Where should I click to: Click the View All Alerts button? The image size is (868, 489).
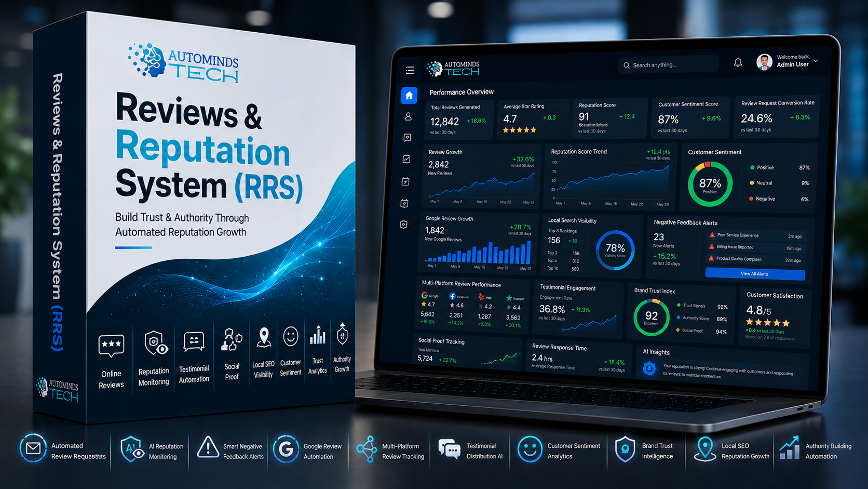pos(755,274)
